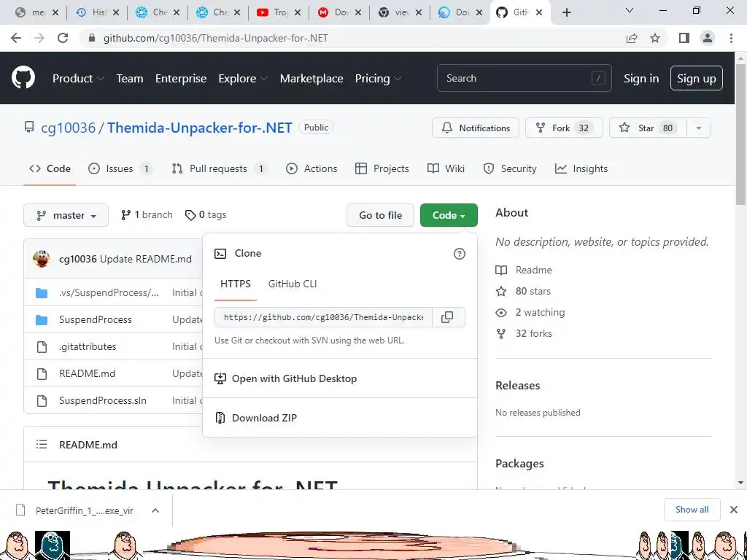This screenshot has width=747, height=560.
Task: Click the clone URL text field
Action: click(323, 317)
